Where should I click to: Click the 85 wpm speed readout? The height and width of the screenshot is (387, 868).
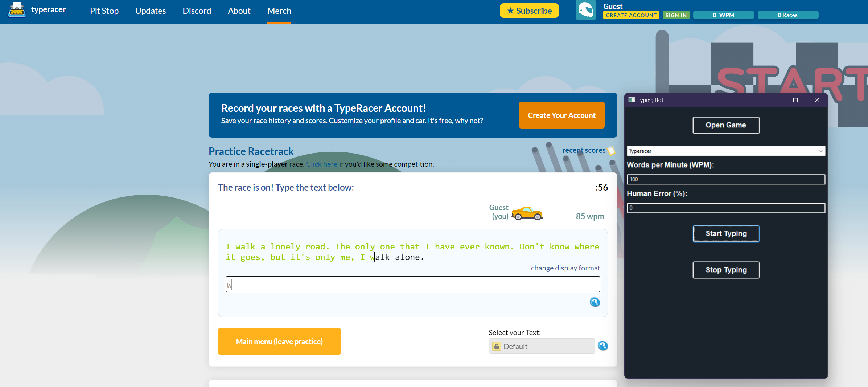(x=590, y=216)
